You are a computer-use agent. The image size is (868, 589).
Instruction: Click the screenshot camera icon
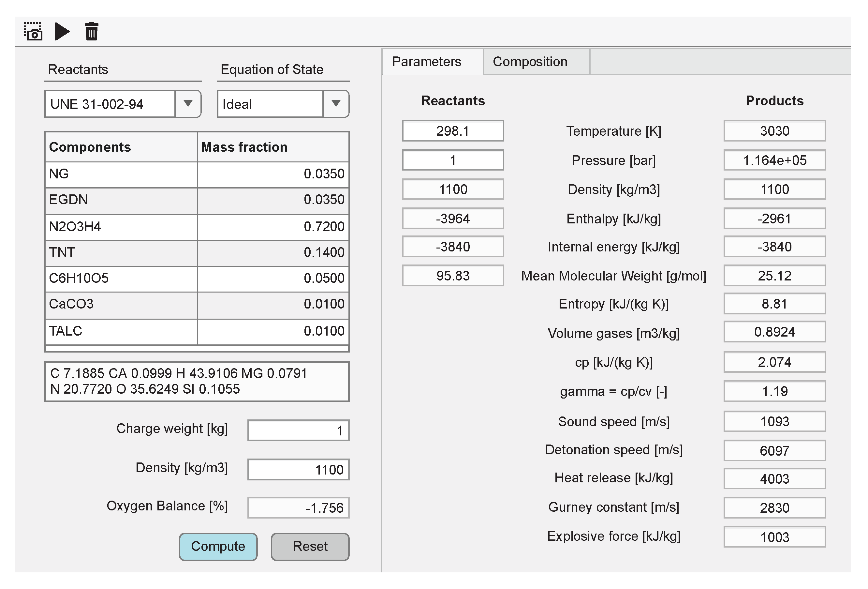pyautogui.click(x=33, y=31)
